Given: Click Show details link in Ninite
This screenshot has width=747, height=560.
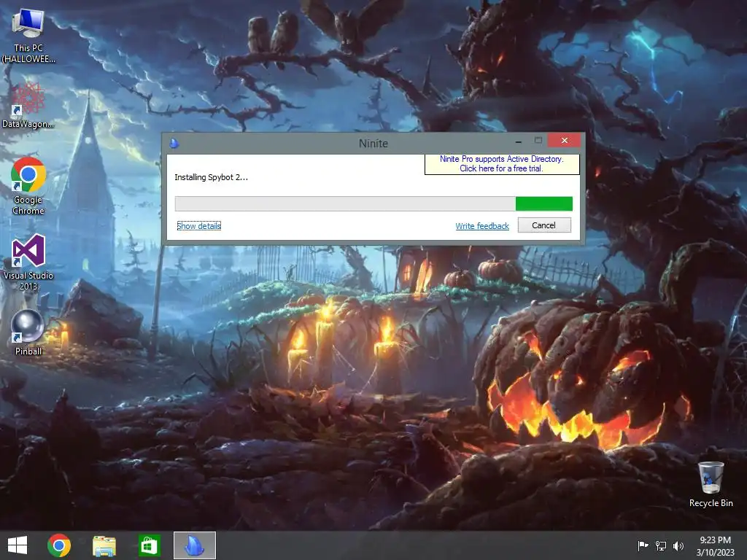Looking at the screenshot, I should 198,226.
